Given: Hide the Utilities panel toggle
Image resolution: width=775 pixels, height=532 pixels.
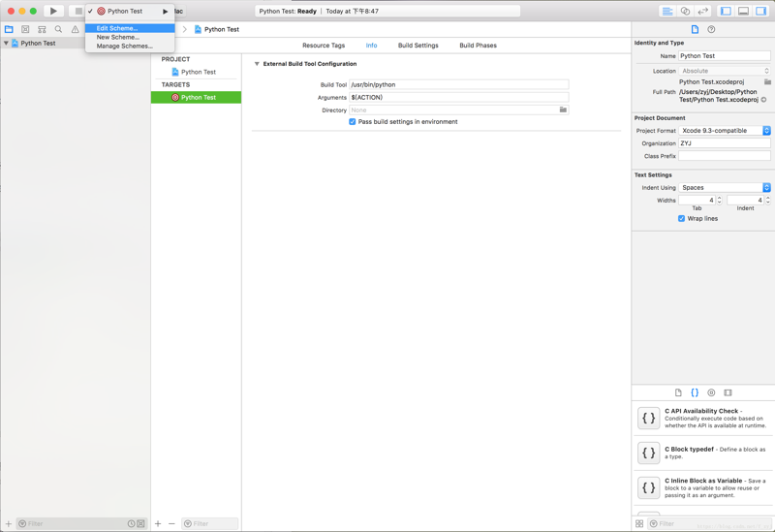Looking at the screenshot, I should (x=761, y=11).
